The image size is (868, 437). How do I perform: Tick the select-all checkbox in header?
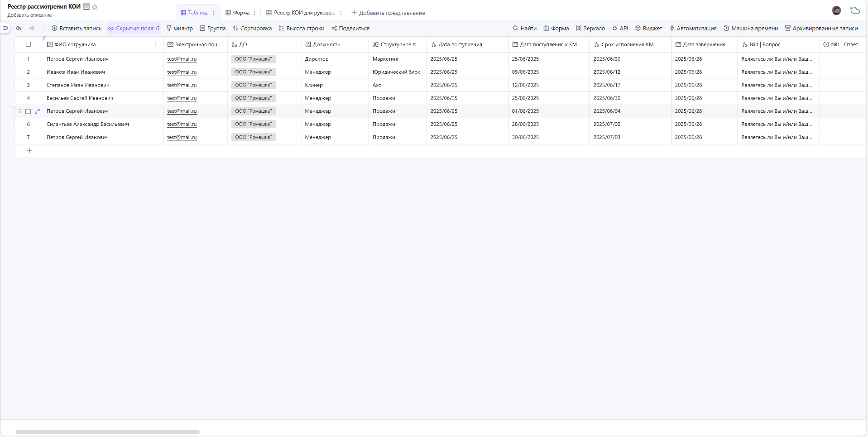pos(29,44)
